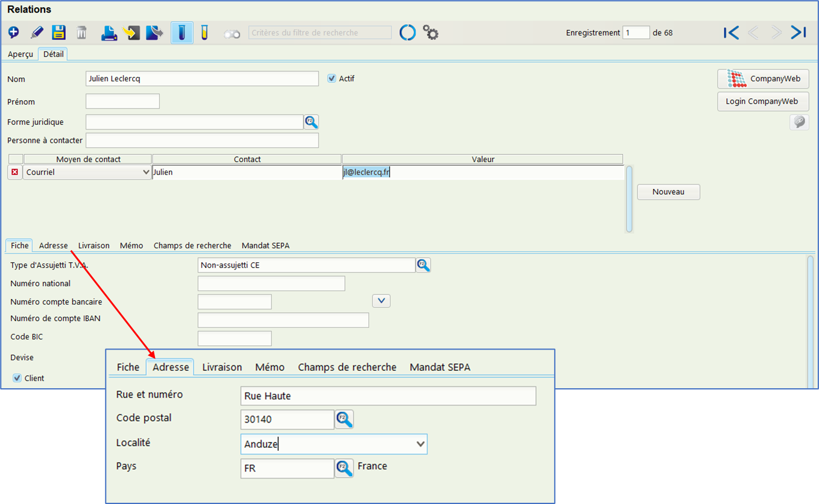Click the Nouveau button
This screenshot has height=504, width=819.
click(668, 192)
